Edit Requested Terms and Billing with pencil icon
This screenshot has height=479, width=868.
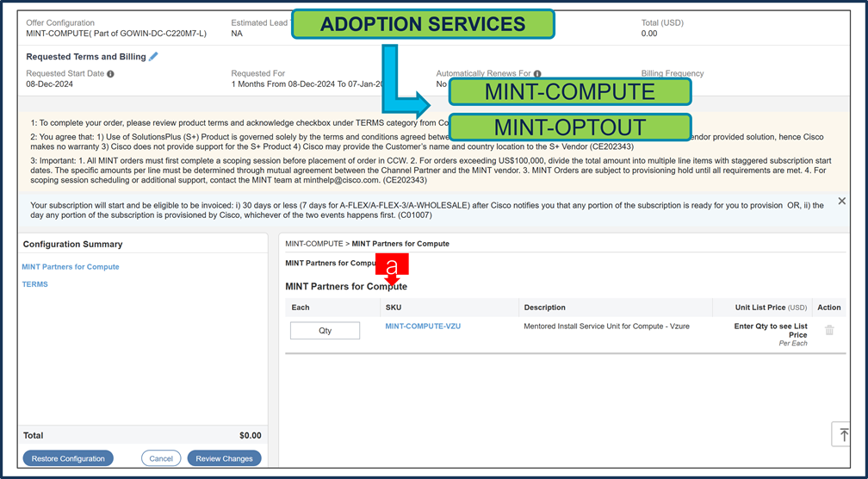coord(153,57)
